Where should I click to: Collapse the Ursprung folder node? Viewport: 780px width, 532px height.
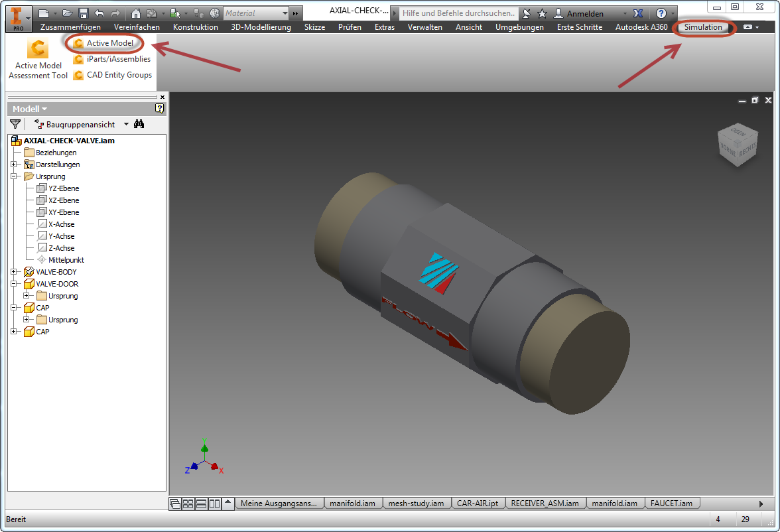pos(14,176)
